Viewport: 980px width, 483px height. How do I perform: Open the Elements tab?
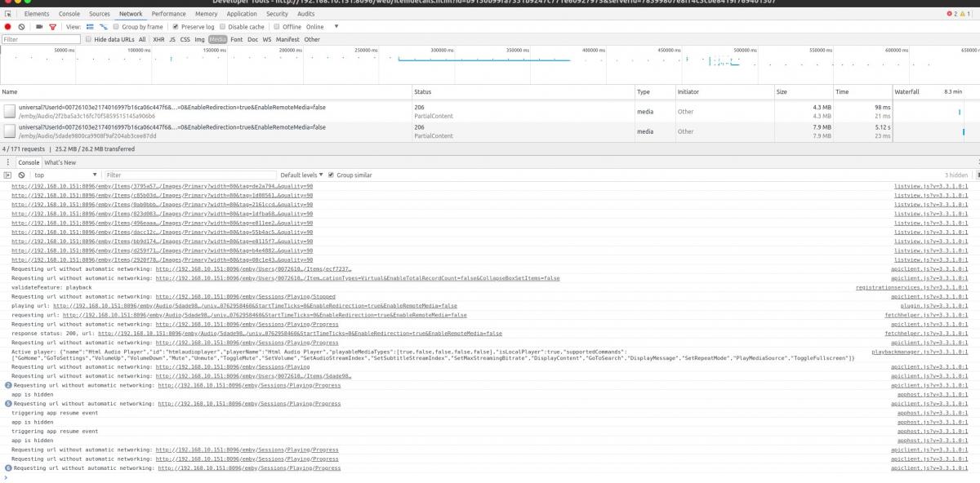37,14
